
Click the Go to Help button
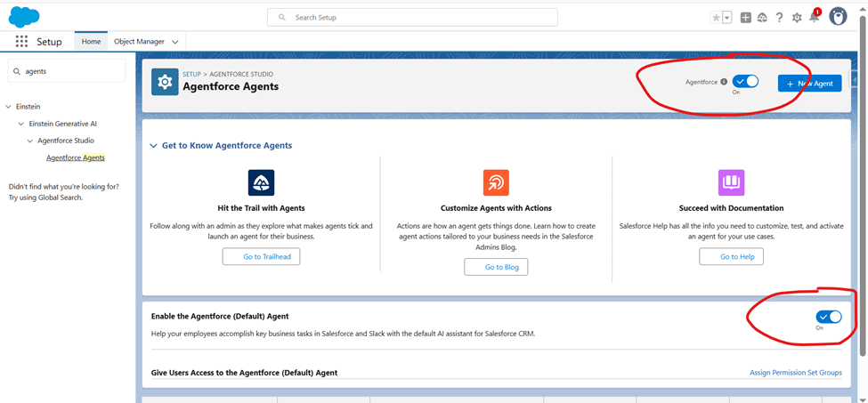point(731,256)
